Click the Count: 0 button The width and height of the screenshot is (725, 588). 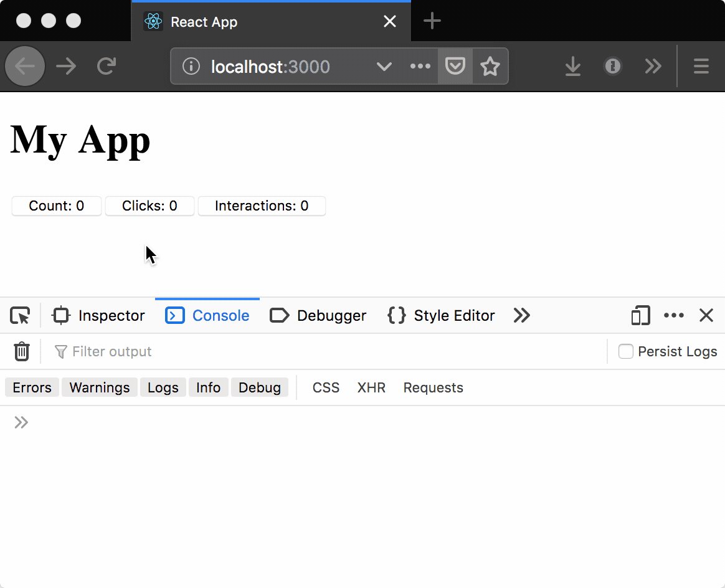(x=57, y=206)
